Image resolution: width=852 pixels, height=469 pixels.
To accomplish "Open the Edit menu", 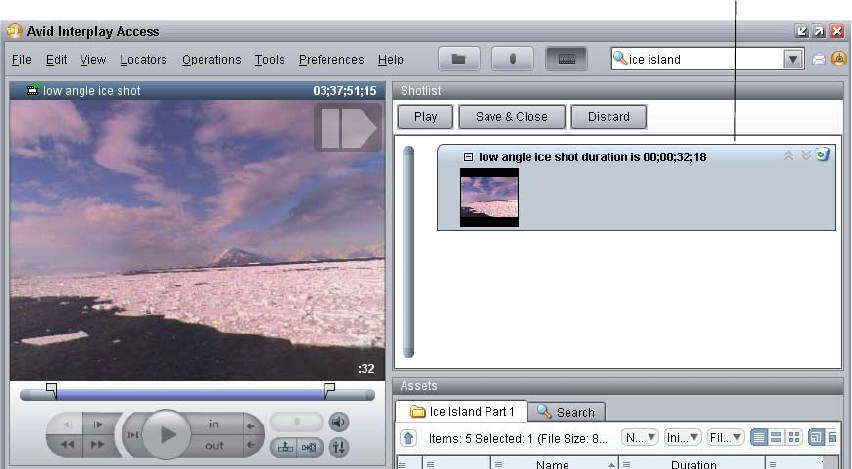I will click(x=57, y=60).
